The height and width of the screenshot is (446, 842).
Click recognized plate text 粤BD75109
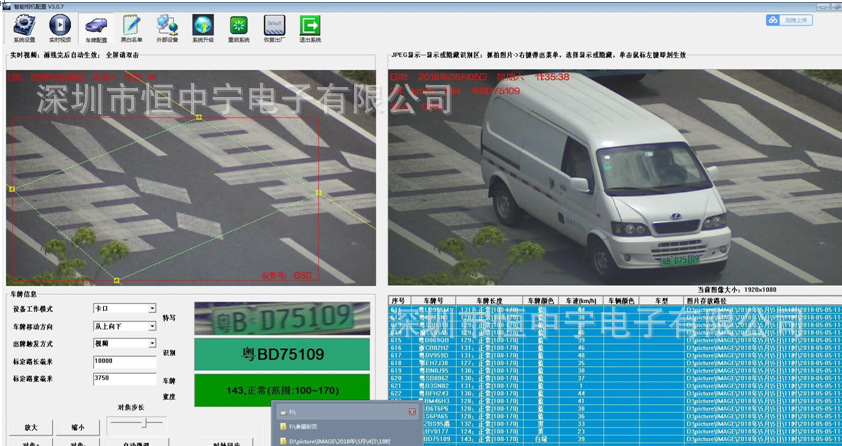[x=282, y=354]
